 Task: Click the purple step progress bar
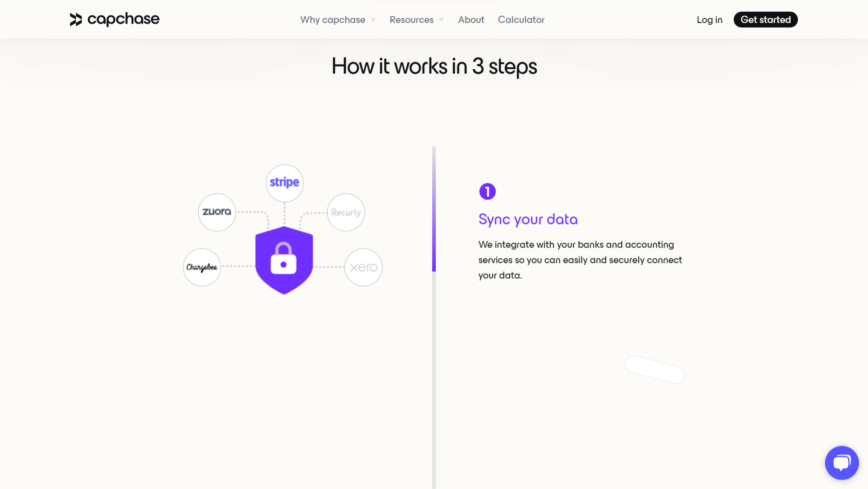tap(434, 209)
